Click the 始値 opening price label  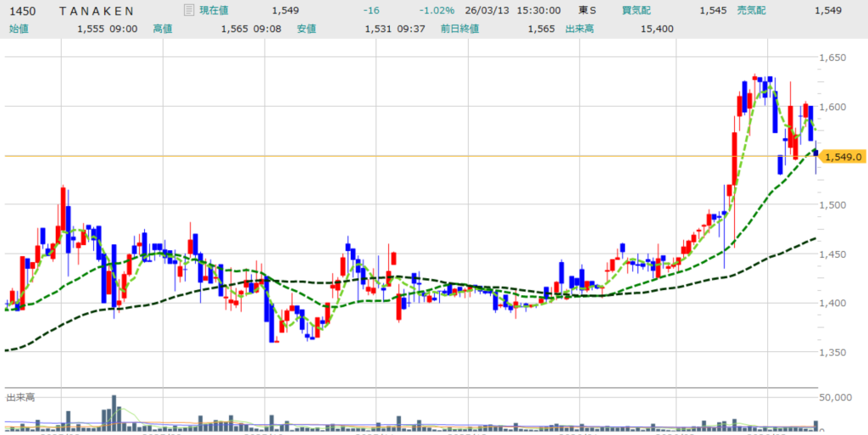pyautogui.click(x=19, y=28)
